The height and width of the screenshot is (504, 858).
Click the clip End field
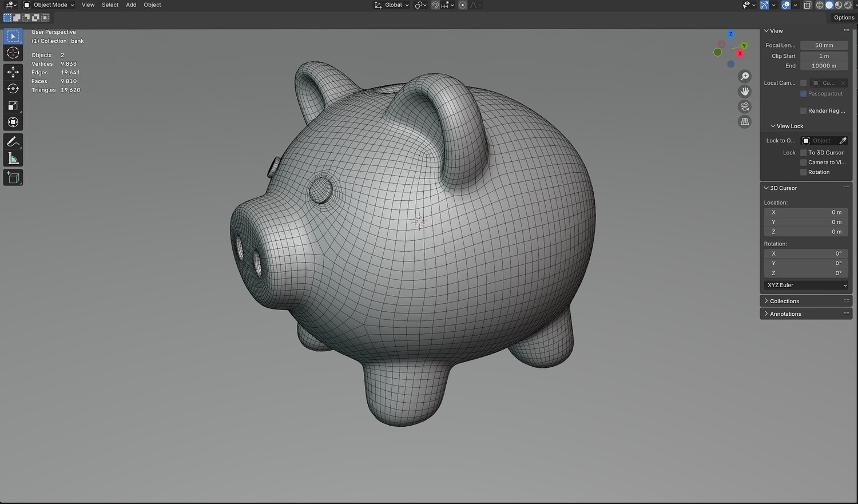(x=824, y=66)
